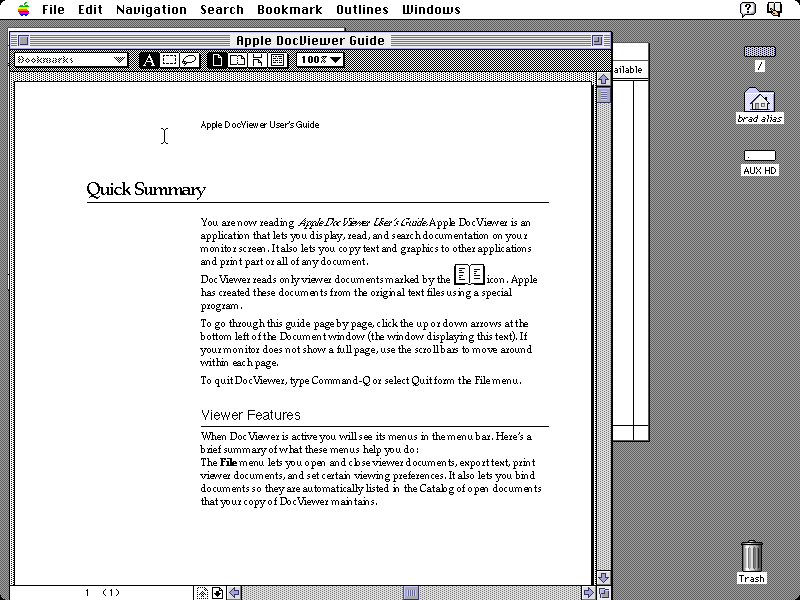
Task: Select the lasso selection tool
Action: coord(189,60)
